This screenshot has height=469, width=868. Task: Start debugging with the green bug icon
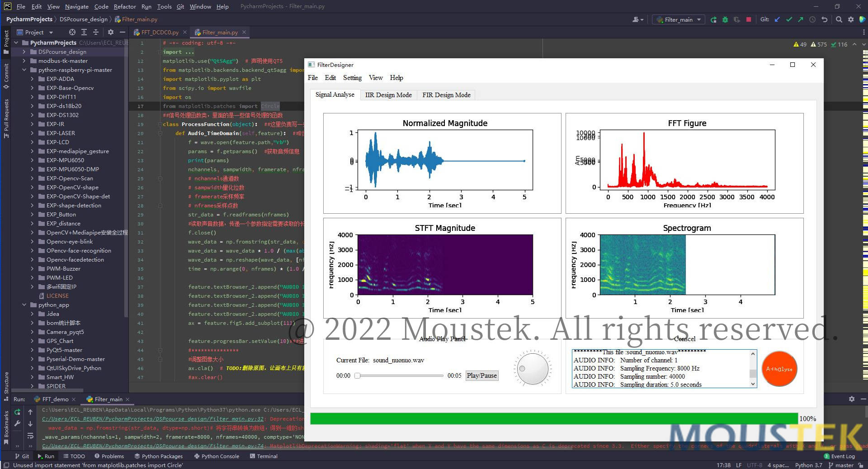point(725,19)
